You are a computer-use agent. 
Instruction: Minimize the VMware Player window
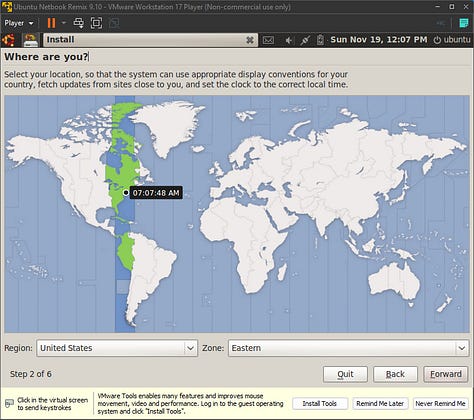point(438,6)
